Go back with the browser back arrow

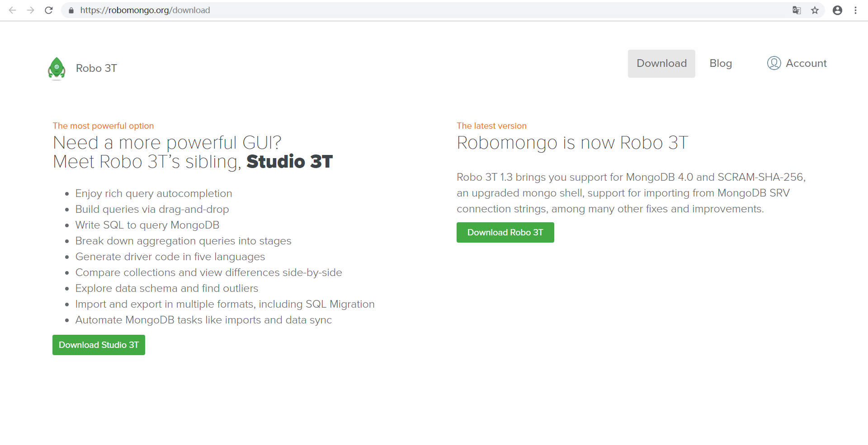pyautogui.click(x=13, y=10)
